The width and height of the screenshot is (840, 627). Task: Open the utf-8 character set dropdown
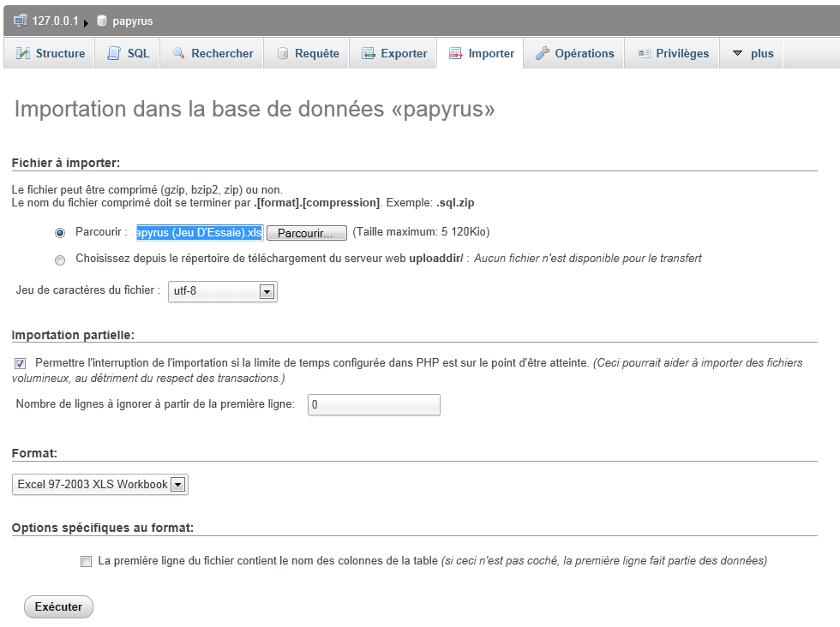click(x=267, y=292)
